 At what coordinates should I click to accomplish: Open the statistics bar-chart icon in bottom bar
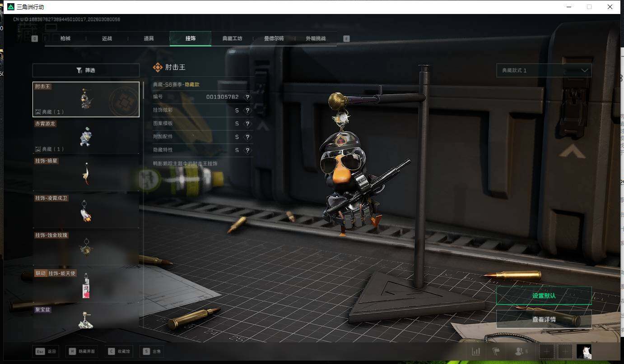[476, 351]
